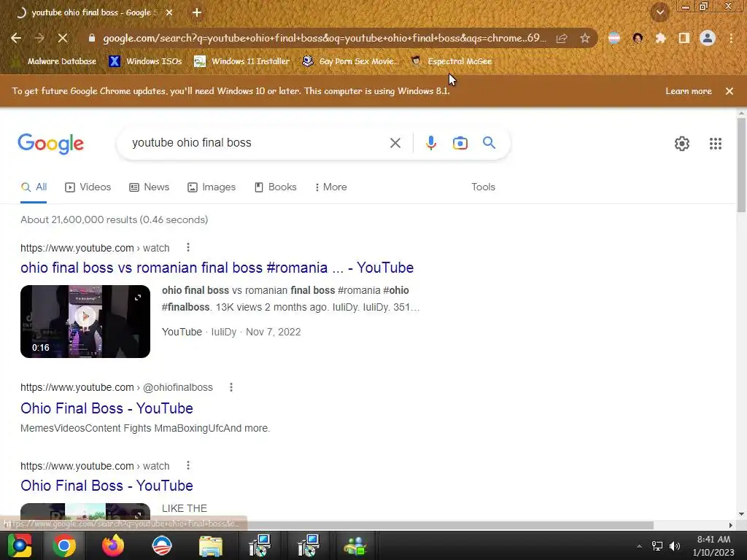Click the avatar face extension icon
Viewport: 747px width, 560px height.
point(638,38)
